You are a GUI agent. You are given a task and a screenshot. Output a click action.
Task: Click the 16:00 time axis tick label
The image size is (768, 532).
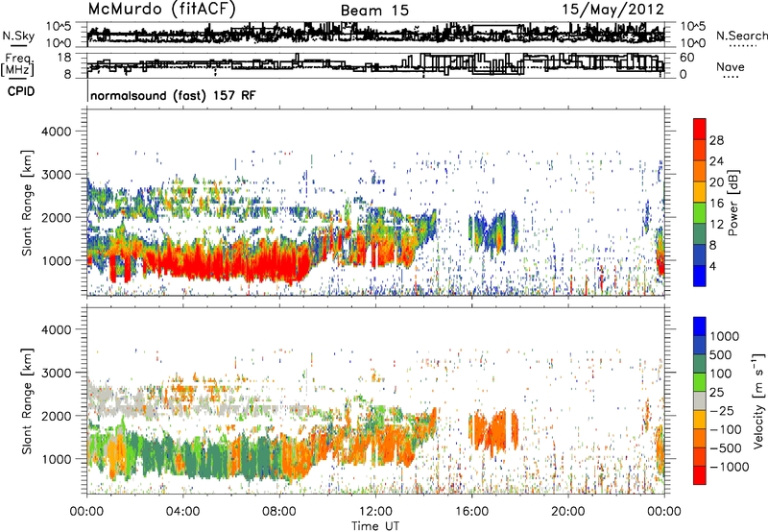[x=471, y=512]
